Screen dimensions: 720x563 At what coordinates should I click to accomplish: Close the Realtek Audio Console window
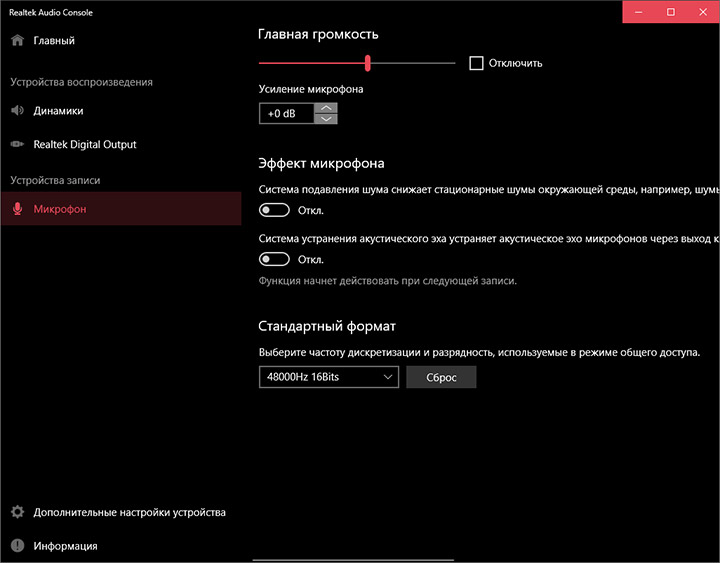point(703,12)
